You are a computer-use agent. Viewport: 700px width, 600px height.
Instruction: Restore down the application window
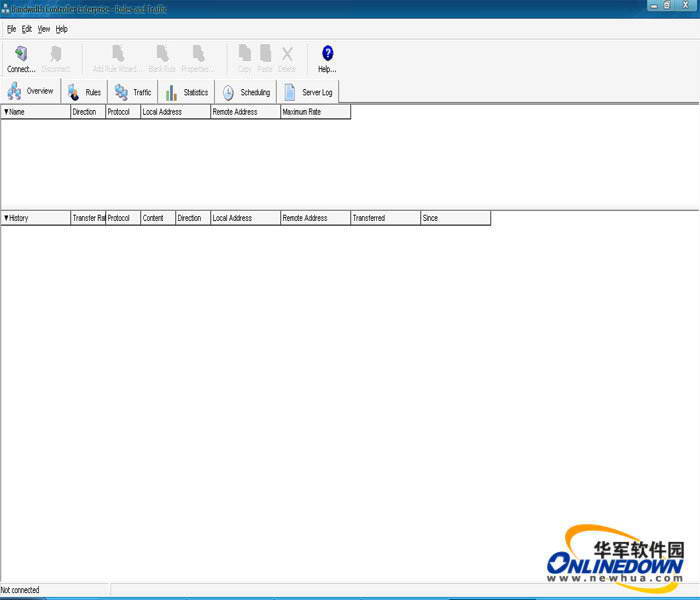[x=667, y=5]
